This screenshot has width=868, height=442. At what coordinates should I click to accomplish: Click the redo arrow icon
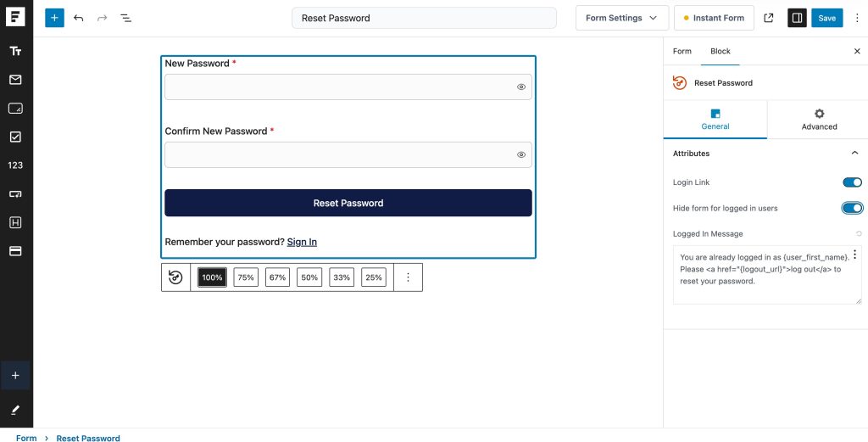pos(102,18)
